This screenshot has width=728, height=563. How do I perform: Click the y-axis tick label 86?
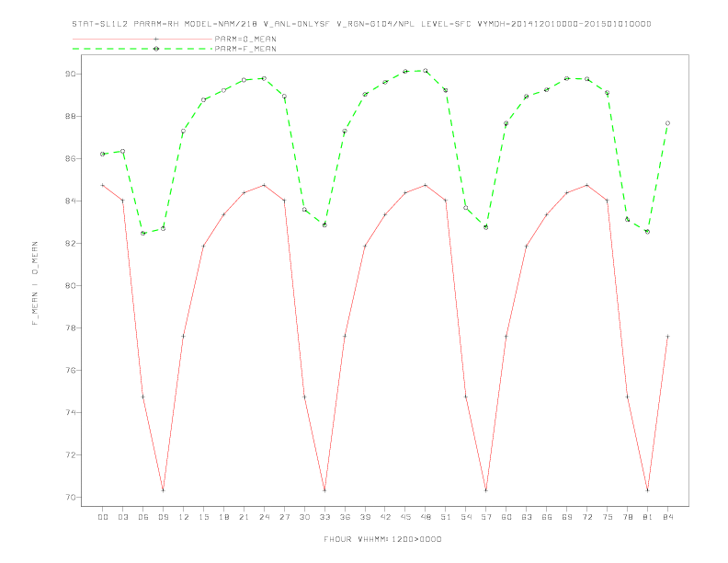(71, 158)
